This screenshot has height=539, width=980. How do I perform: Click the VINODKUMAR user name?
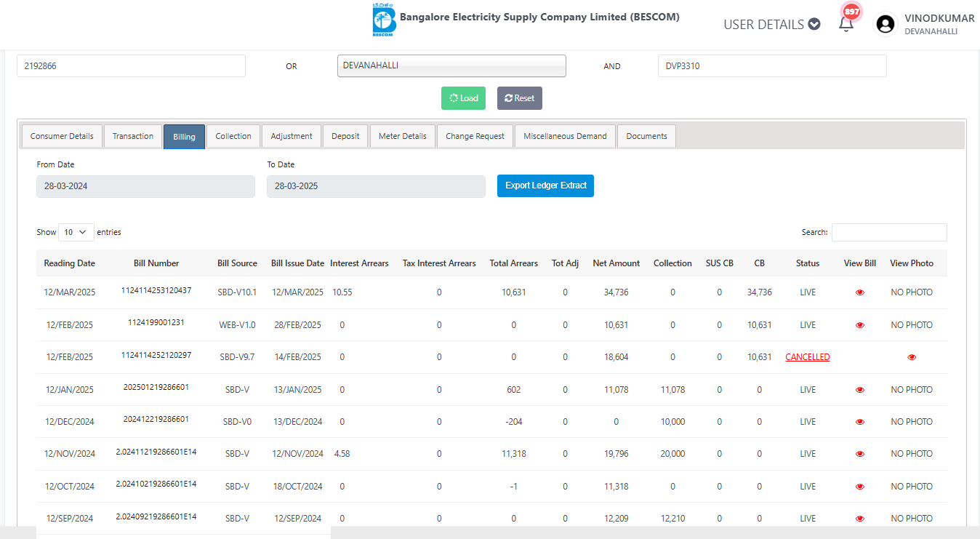coord(939,18)
